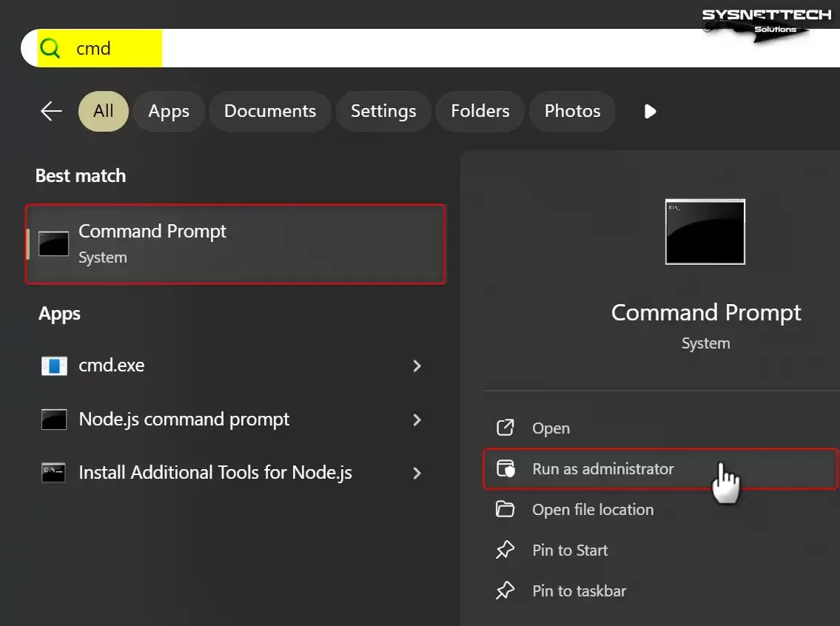Click the Apps section heading

click(x=59, y=314)
